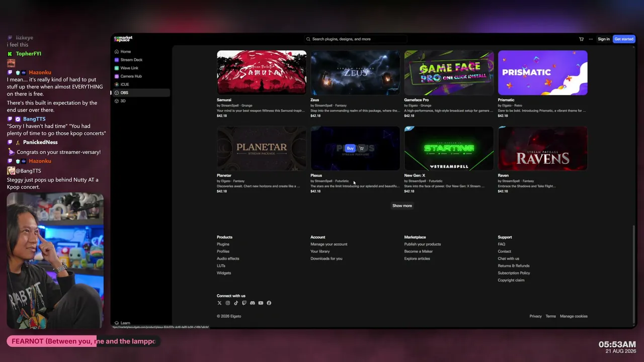Screen dimensions: 644x362
Task: Open the Profiles footer link
Action: (x=223, y=251)
